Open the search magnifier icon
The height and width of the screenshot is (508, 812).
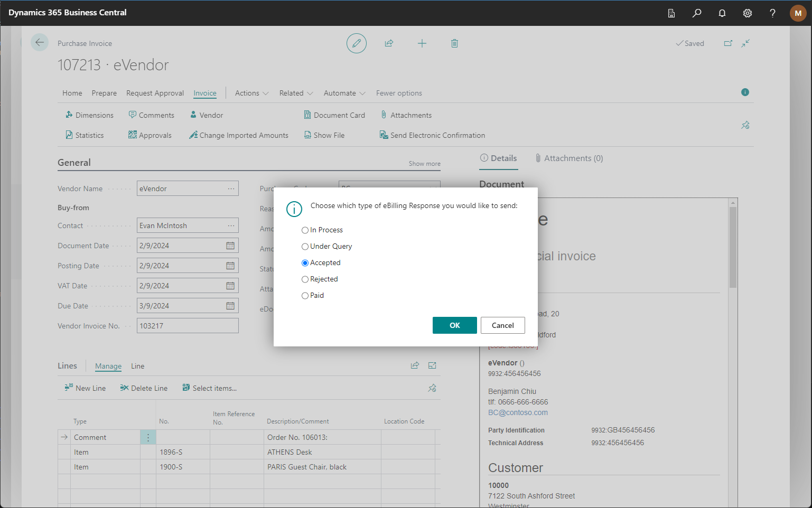(x=697, y=13)
